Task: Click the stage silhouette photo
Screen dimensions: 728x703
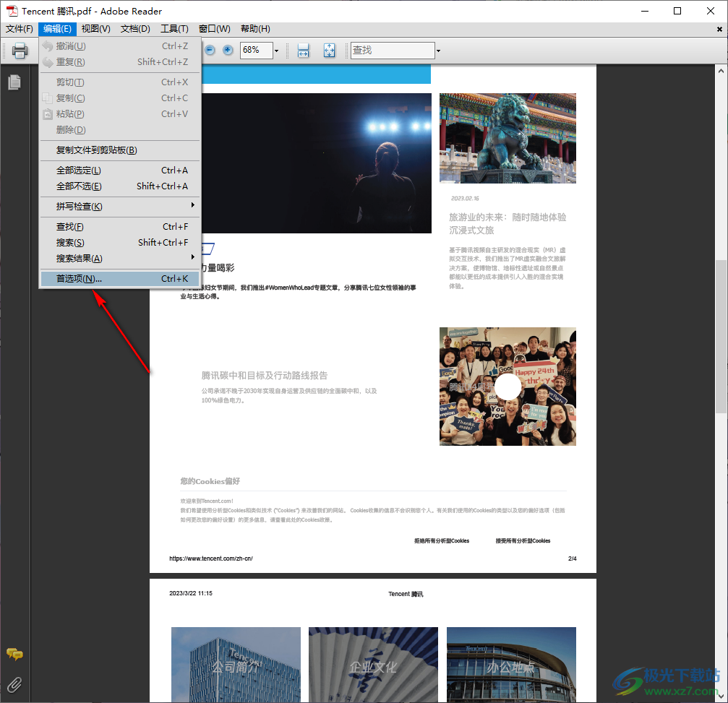Action: point(317,163)
